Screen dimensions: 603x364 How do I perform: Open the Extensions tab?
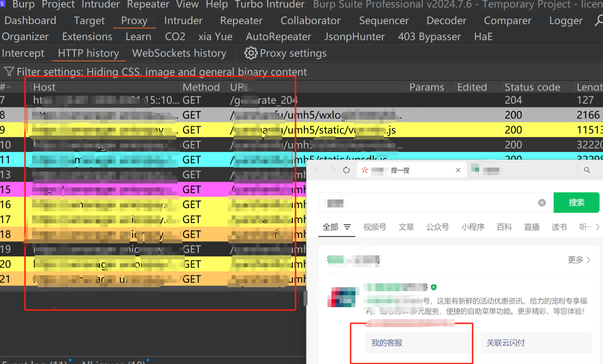coord(87,37)
